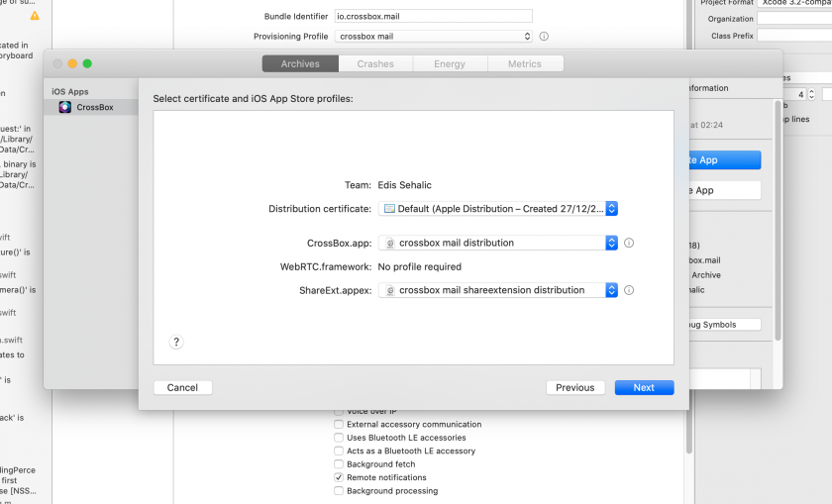
Task: Enable Acts as a Bluetooth LE accessory
Action: coord(339,451)
